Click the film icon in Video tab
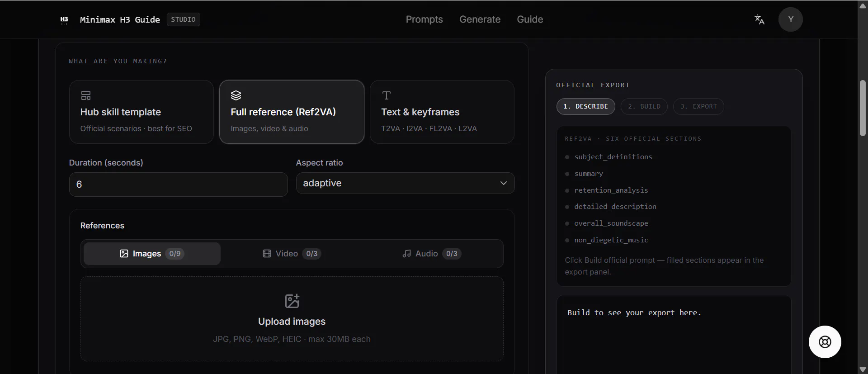 tap(267, 254)
